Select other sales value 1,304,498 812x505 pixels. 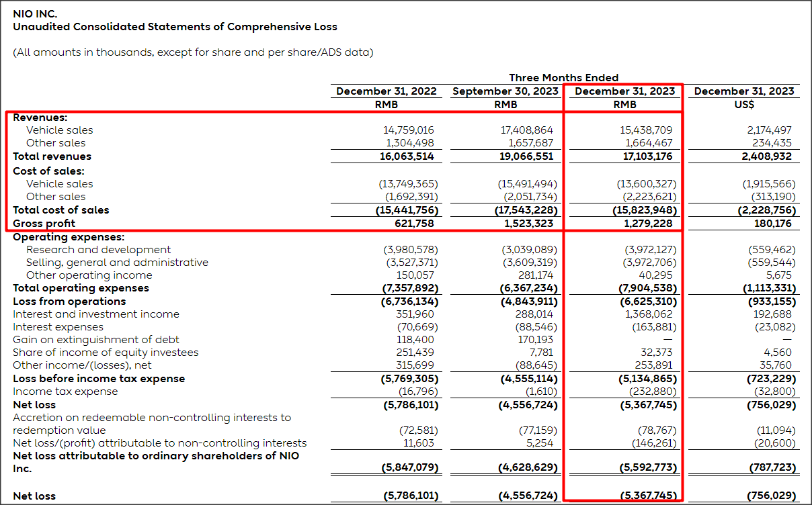(410, 143)
